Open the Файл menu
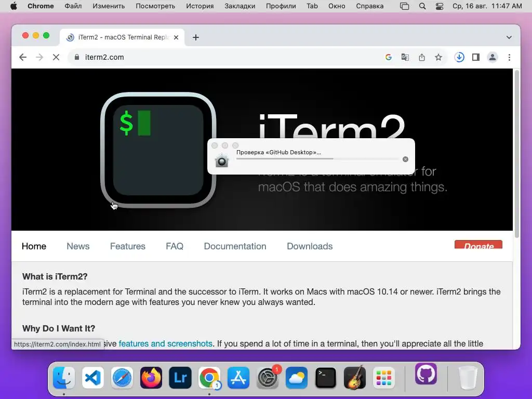 73,6
